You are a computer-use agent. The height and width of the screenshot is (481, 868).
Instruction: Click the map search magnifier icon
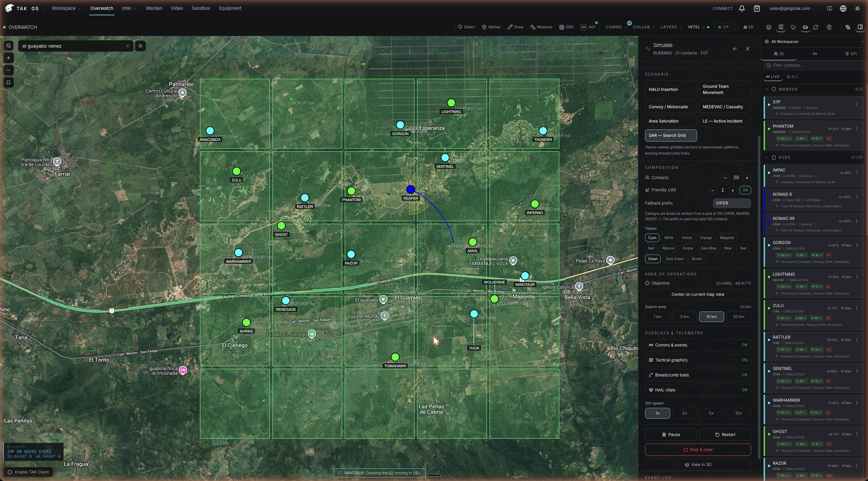click(8, 46)
